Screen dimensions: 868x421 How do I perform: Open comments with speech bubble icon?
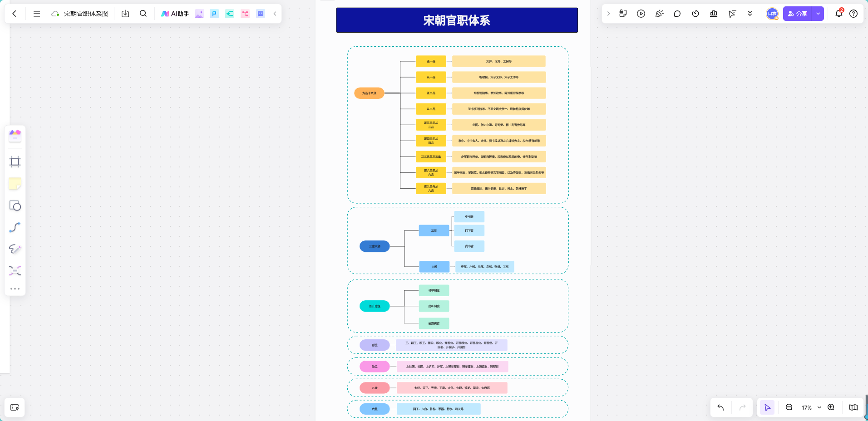pos(677,14)
